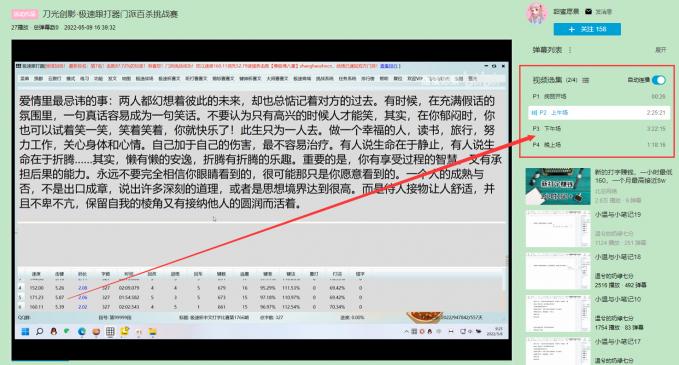Open the uploader's pink-haired avatar
The image size is (679, 365).
point(537,13)
